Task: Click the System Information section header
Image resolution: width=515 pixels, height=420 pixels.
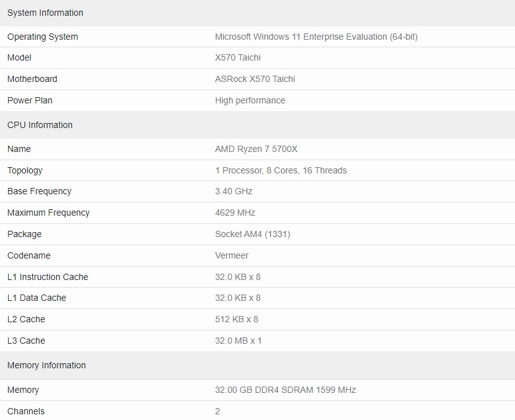Action: pyautogui.click(x=45, y=13)
